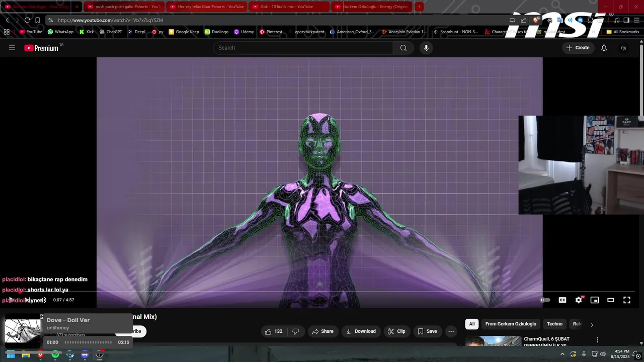
Task: Open Windows Start menu
Action: coord(11,354)
